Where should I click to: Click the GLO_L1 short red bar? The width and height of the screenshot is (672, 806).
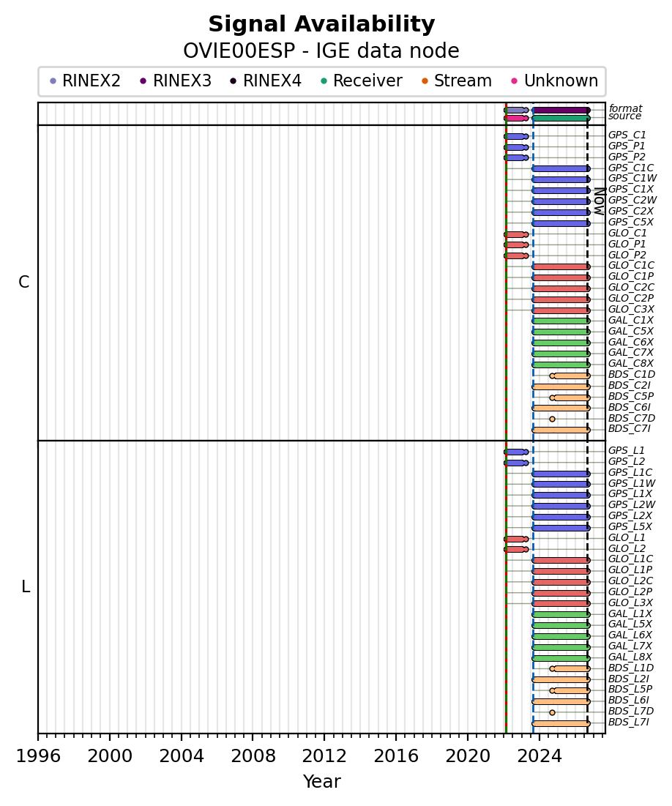click(x=516, y=540)
